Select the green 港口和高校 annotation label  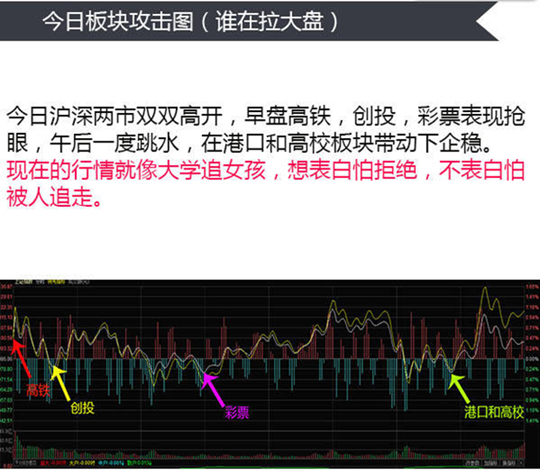pyautogui.click(x=494, y=412)
